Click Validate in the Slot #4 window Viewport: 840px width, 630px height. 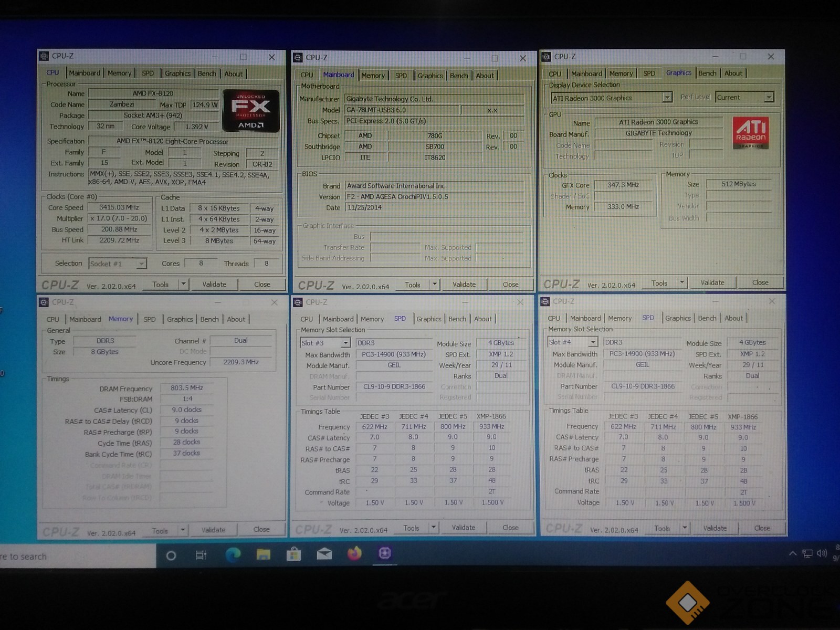[715, 528]
